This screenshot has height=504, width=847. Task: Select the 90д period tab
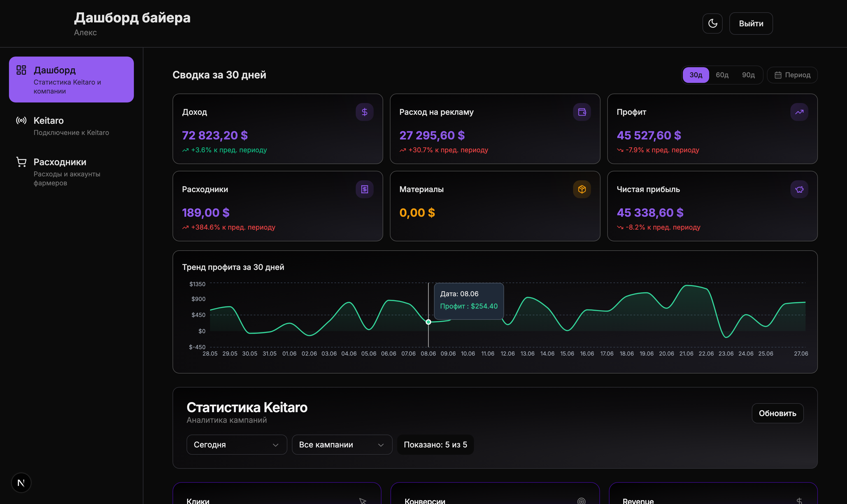point(748,75)
